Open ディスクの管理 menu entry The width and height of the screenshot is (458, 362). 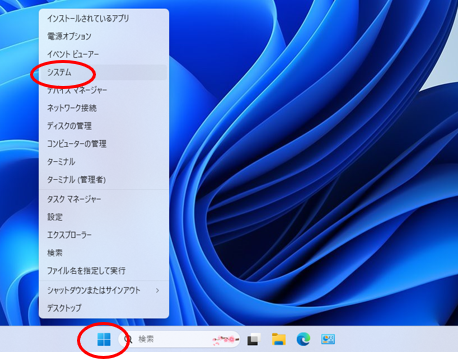104,126
